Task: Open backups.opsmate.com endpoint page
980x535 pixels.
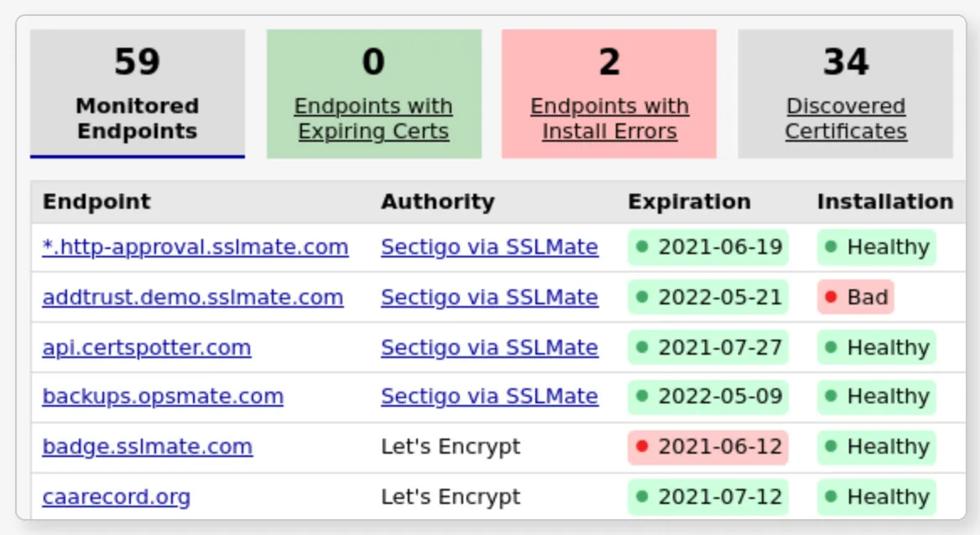Action: point(163,397)
